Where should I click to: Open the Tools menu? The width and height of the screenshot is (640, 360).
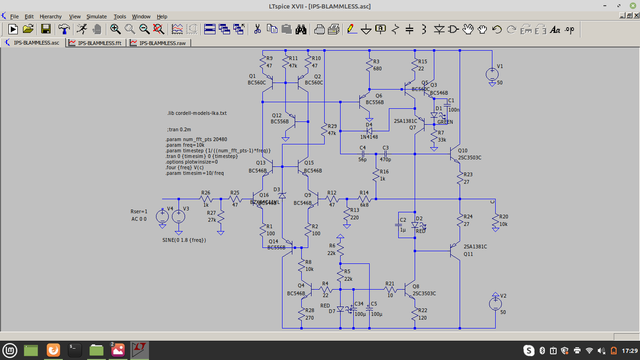pyautogui.click(x=120, y=16)
